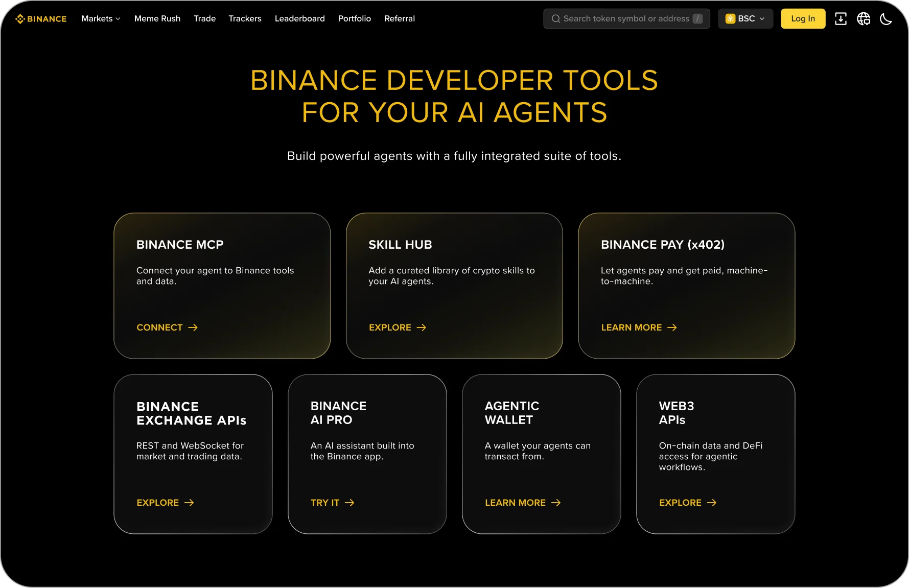Expand the Markets dropdown menu
The height and width of the screenshot is (588, 909).
pos(101,19)
